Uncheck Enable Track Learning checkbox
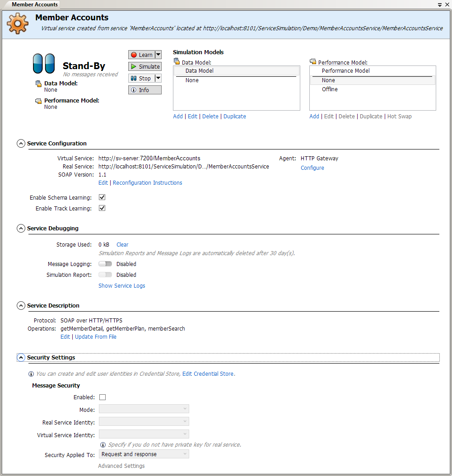Viewport: 452px width, 476px height. [x=102, y=208]
